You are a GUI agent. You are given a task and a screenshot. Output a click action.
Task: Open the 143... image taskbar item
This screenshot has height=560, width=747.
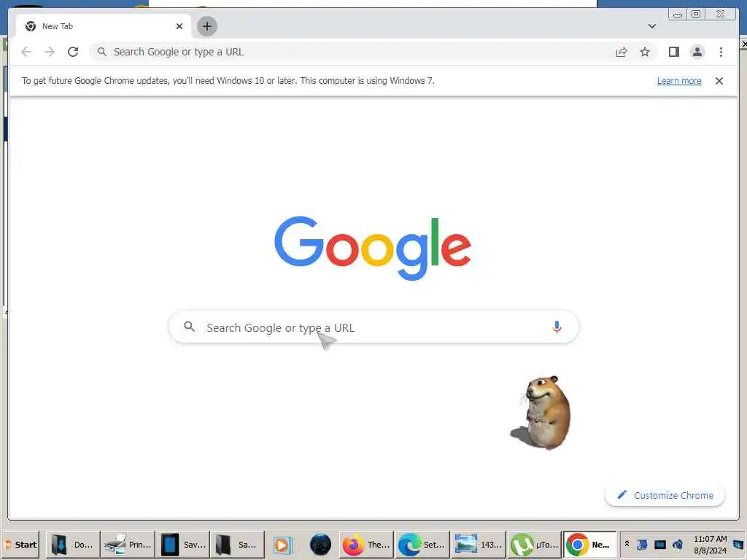[479, 544]
